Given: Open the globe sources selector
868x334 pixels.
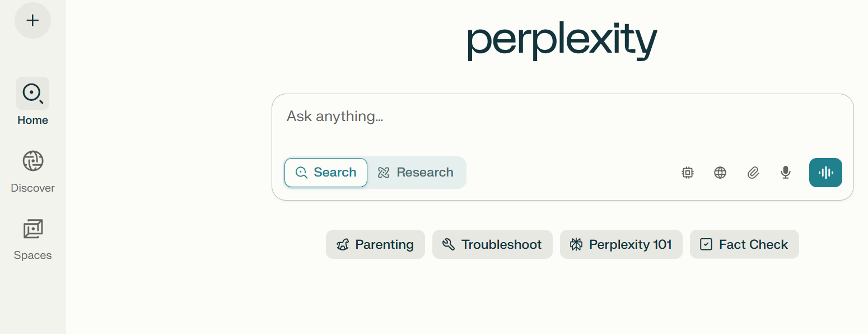Looking at the screenshot, I should coord(720,173).
